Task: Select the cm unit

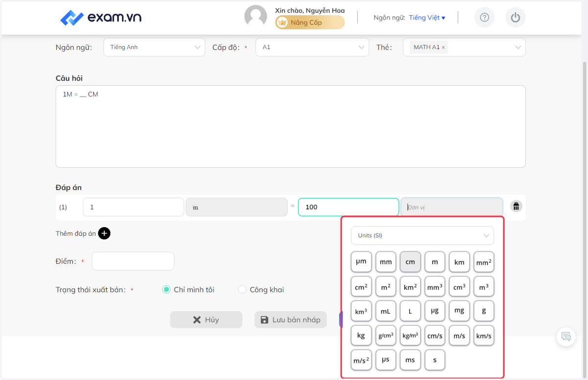Action: [410, 262]
